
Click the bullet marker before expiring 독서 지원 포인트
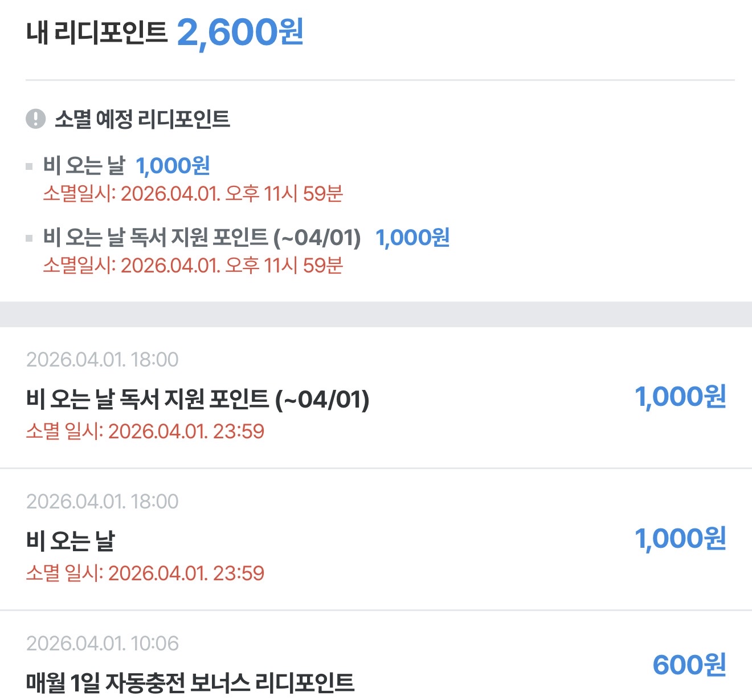pyautogui.click(x=29, y=238)
